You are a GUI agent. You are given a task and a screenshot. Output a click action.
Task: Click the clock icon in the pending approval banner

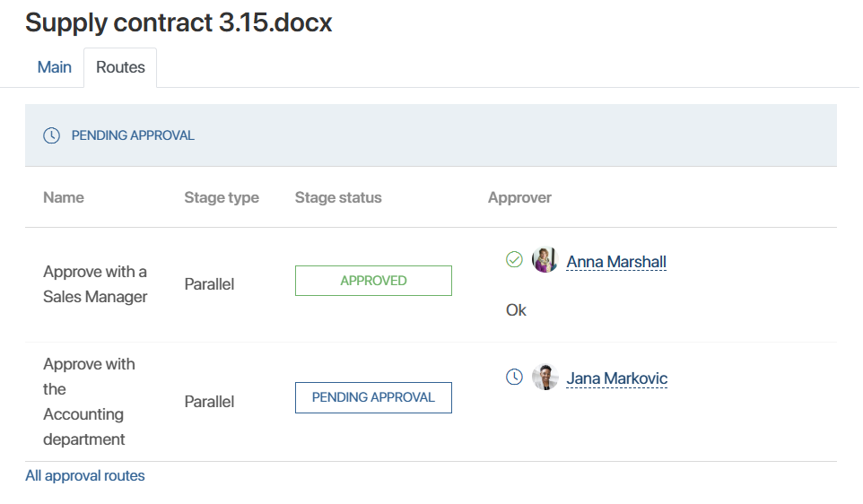coord(52,135)
